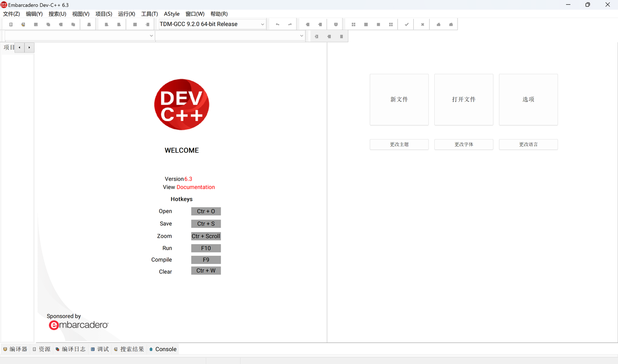
Task: Open the Documentation link
Action: tap(196, 187)
